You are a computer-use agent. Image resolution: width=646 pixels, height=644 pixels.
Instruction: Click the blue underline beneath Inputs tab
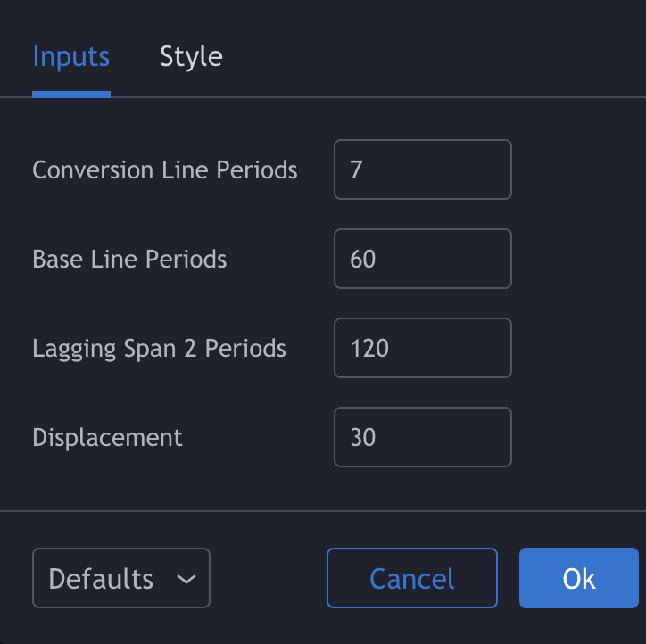click(71, 95)
